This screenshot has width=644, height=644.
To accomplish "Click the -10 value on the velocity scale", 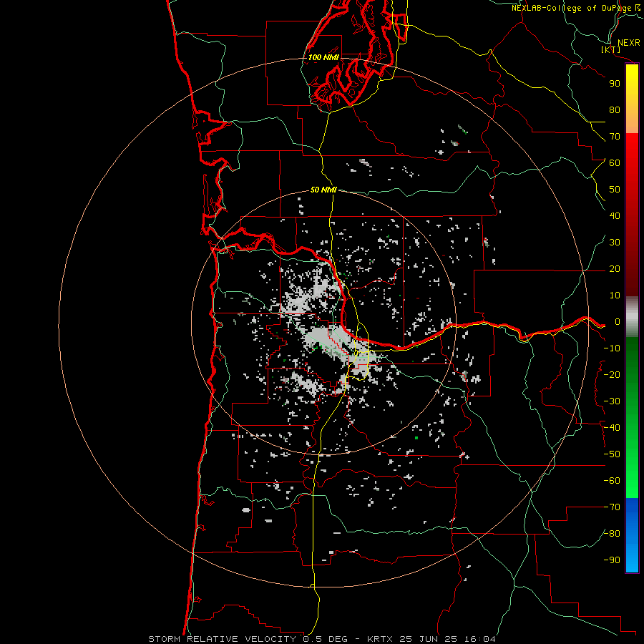I will [612, 348].
